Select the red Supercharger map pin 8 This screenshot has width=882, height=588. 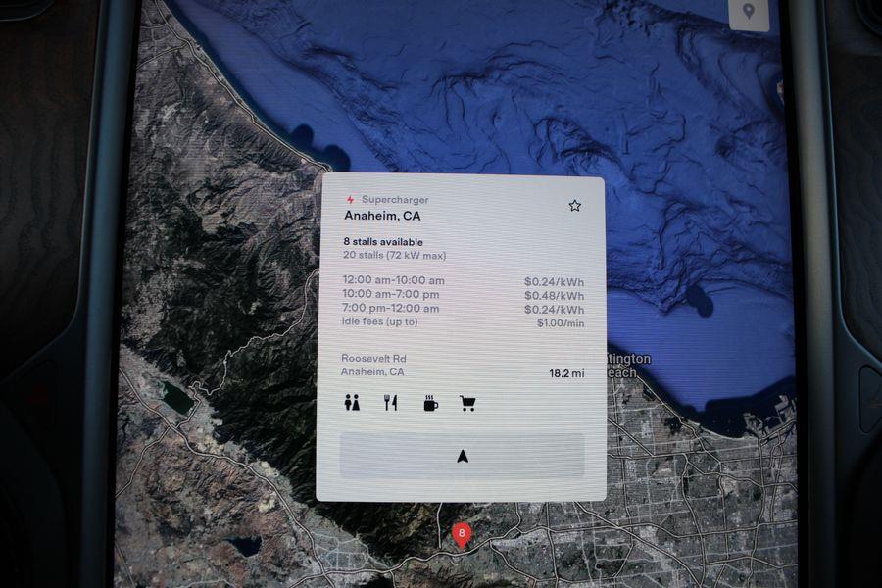(462, 535)
